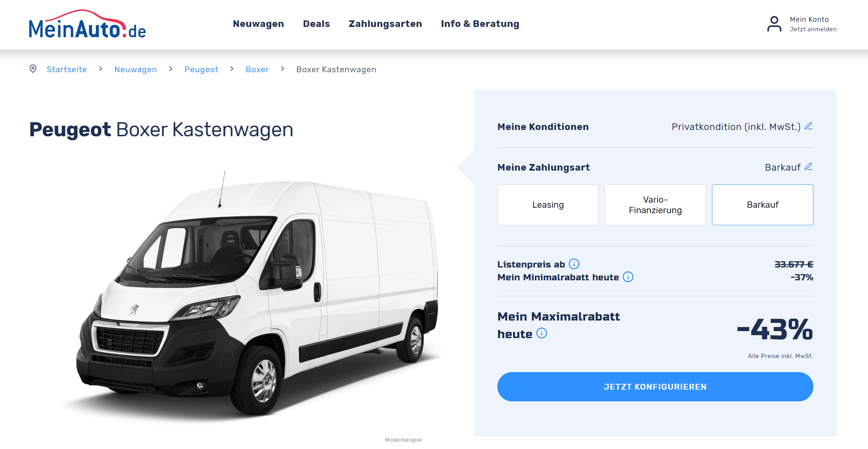Go to Startseite breadcrumb

(x=67, y=69)
